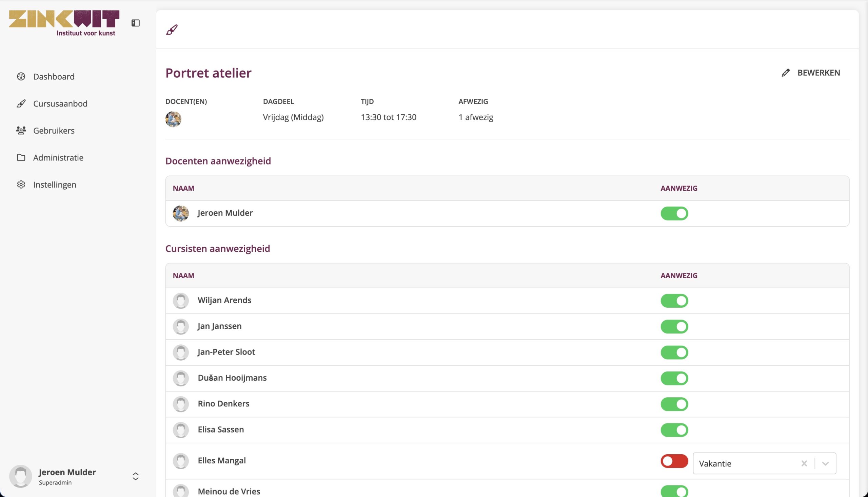Collapse the sidebar with panel icon

[135, 23]
